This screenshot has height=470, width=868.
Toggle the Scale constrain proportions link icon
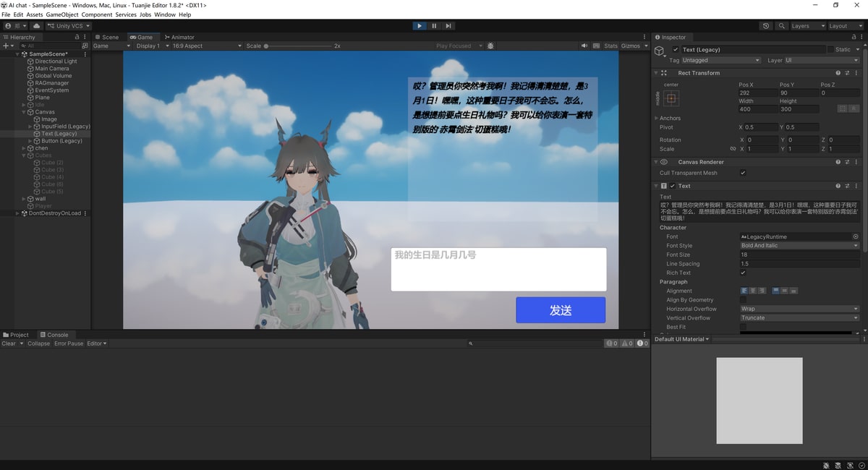tap(733, 149)
